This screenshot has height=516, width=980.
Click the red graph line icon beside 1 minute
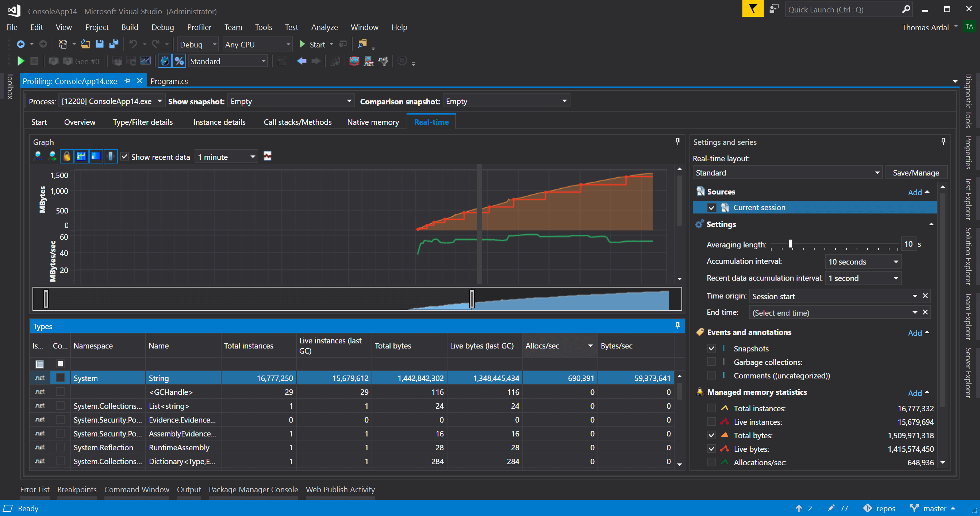268,156
